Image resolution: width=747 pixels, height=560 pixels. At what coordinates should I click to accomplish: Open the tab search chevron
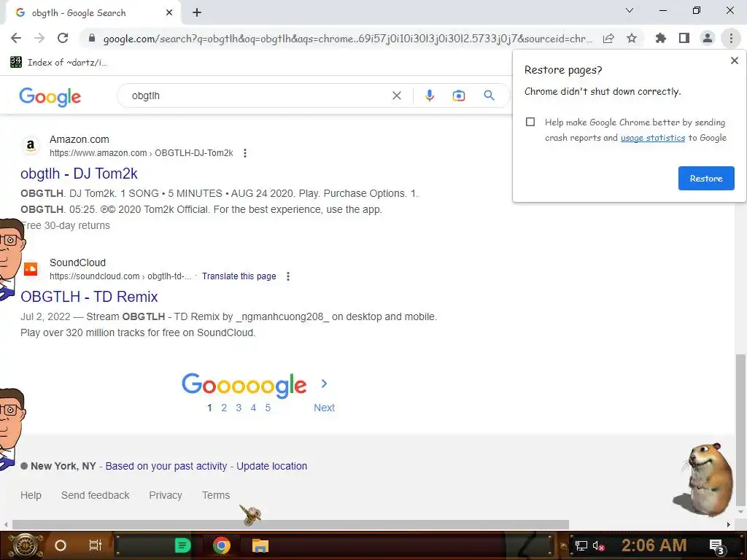tap(630, 10)
